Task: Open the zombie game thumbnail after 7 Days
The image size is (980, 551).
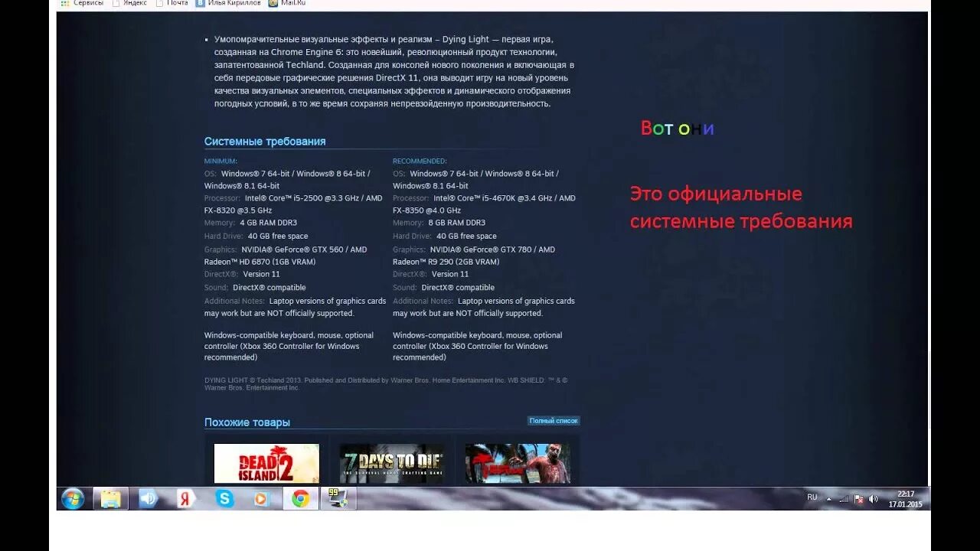Action: click(518, 463)
